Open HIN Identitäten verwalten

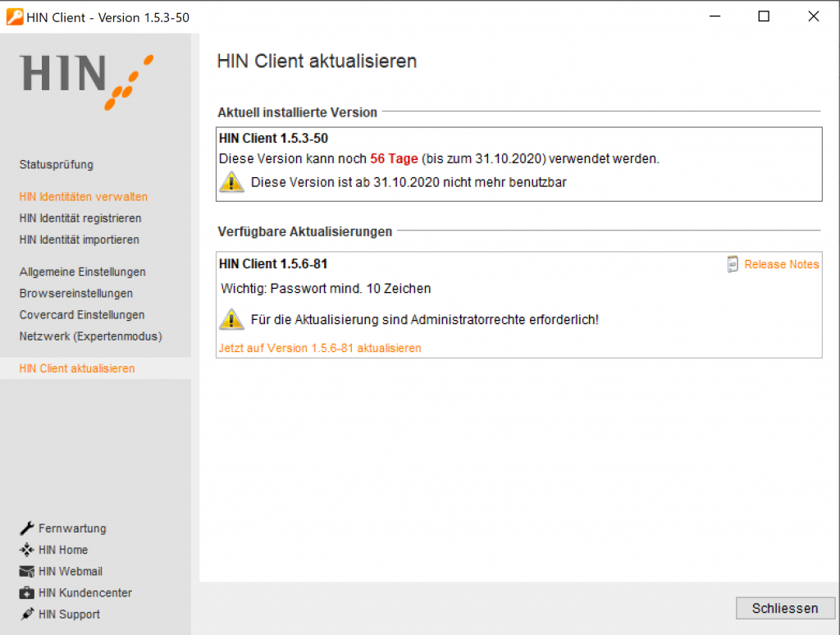point(84,197)
